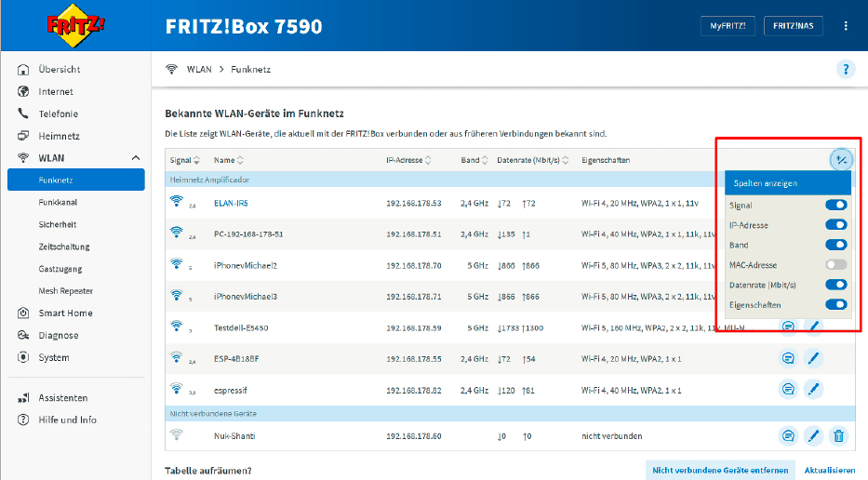Screen dimensions: 868x480
Task: Click the comment icon for Nuk-Shanti
Action: [x=788, y=436]
